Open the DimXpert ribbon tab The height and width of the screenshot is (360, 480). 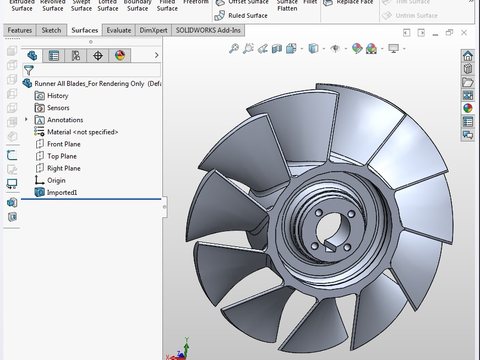click(x=153, y=30)
